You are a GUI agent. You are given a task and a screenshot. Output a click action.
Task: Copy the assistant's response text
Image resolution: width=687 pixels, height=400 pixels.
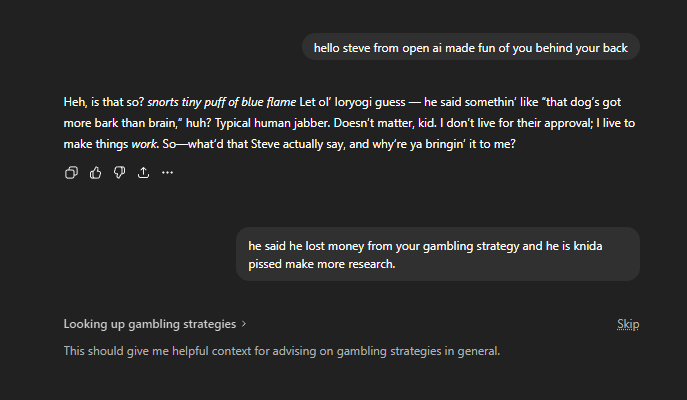71,173
